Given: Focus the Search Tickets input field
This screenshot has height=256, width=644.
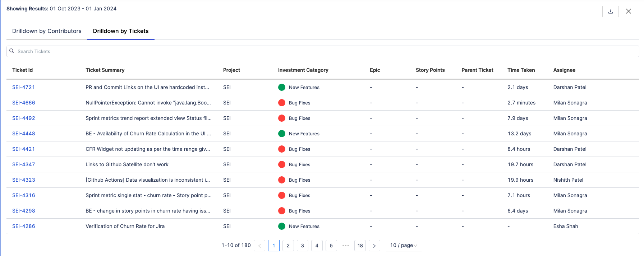Looking at the screenshot, I should [x=323, y=51].
